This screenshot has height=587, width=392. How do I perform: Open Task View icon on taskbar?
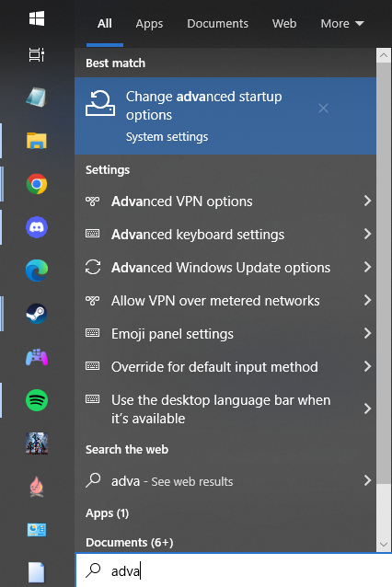coord(37,55)
